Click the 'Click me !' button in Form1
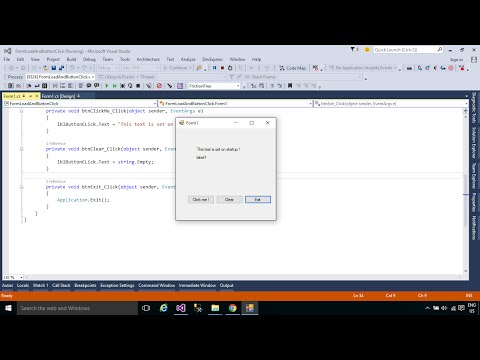This screenshot has width=480, height=360. coord(201,199)
